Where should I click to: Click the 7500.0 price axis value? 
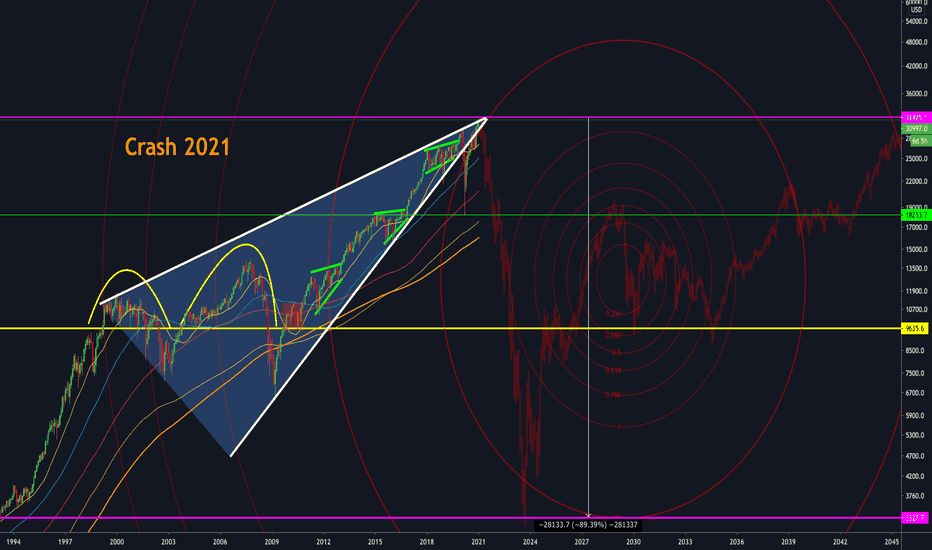point(916,373)
